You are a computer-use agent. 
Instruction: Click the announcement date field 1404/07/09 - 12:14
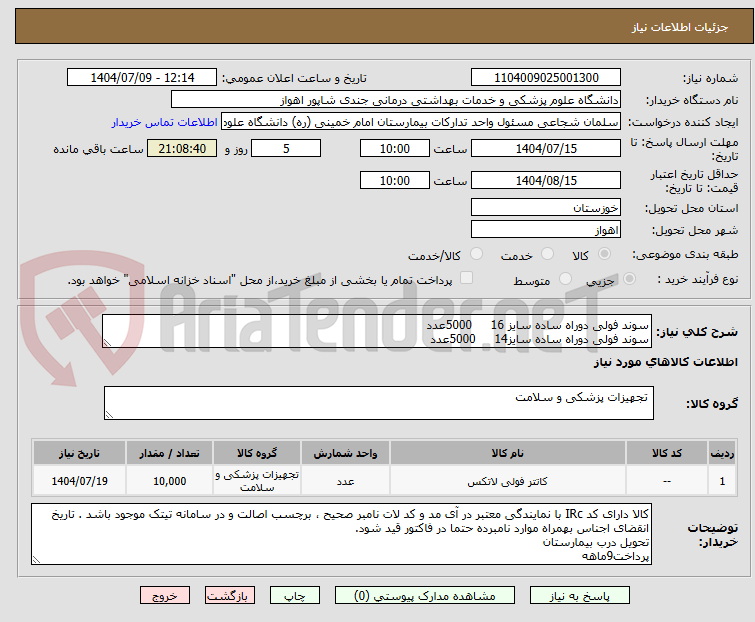(x=142, y=78)
